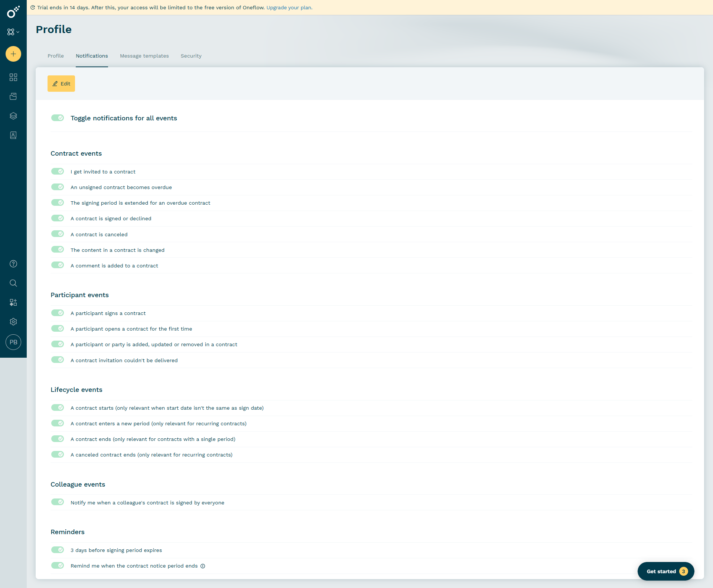Click the search magnifier icon
This screenshot has width=713, height=588.
[x=13, y=283]
